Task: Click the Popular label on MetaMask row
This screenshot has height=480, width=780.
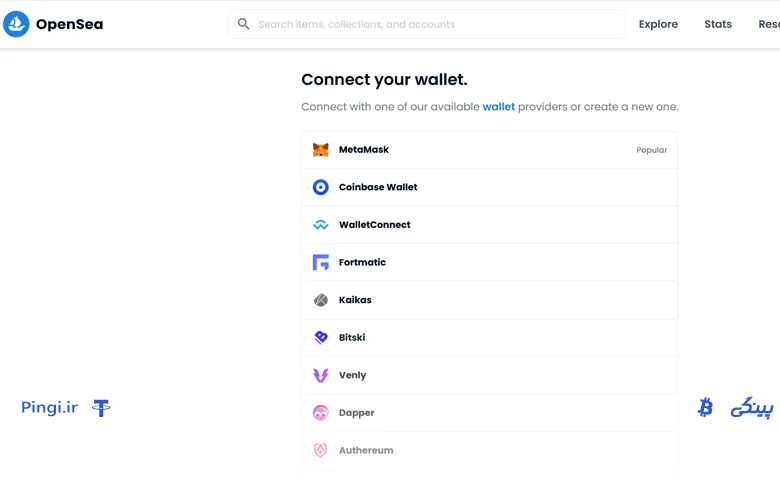Action: pyautogui.click(x=652, y=150)
